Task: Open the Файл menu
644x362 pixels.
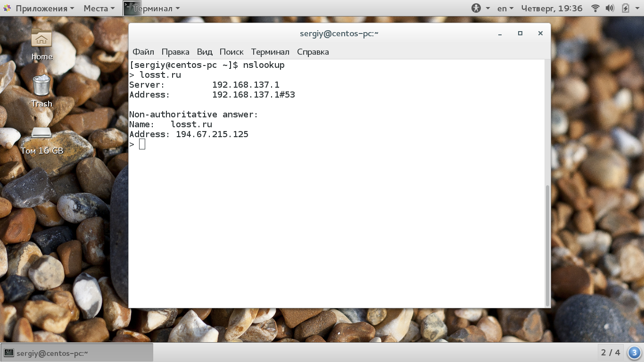Action: (x=143, y=52)
